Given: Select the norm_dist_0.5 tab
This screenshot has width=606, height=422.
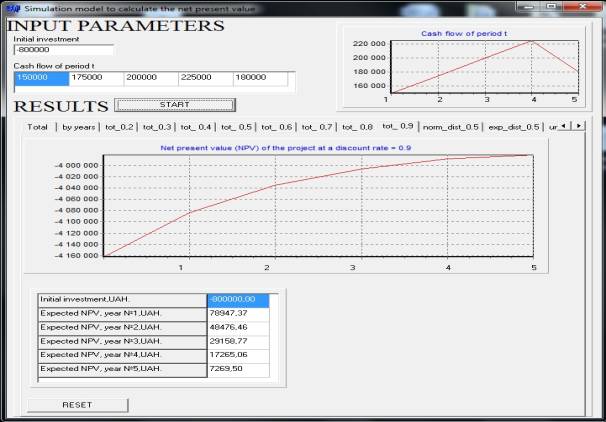Looking at the screenshot, I should click(450, 127).
